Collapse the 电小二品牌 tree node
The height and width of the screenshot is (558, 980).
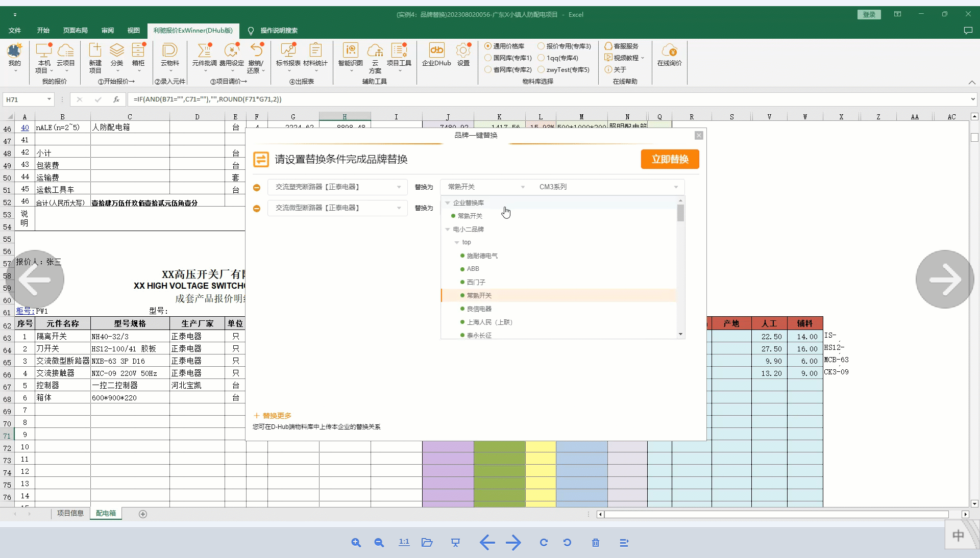click(x=448, y=230)
